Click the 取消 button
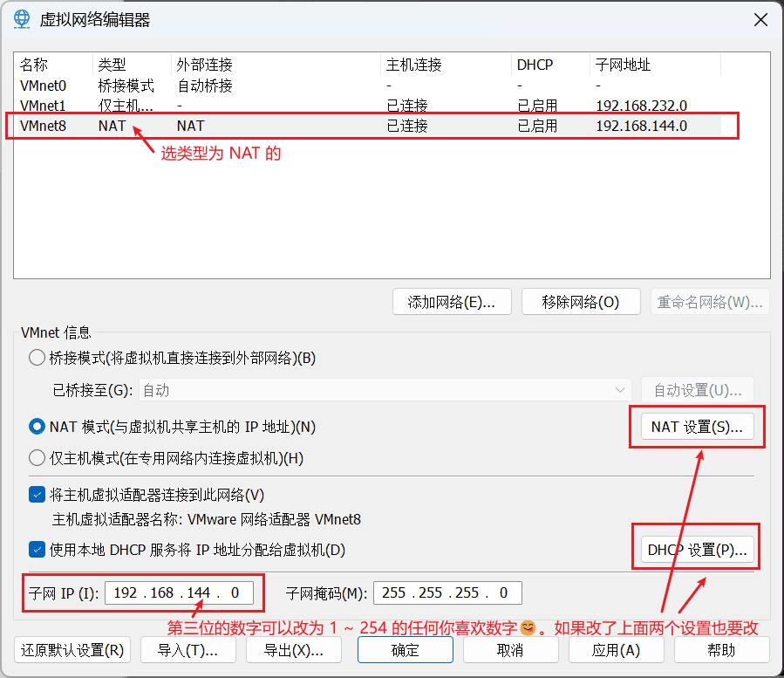Image resolution: width=784 pixels, height=678 pixels. pyautogui.click(x=510, y=650)
